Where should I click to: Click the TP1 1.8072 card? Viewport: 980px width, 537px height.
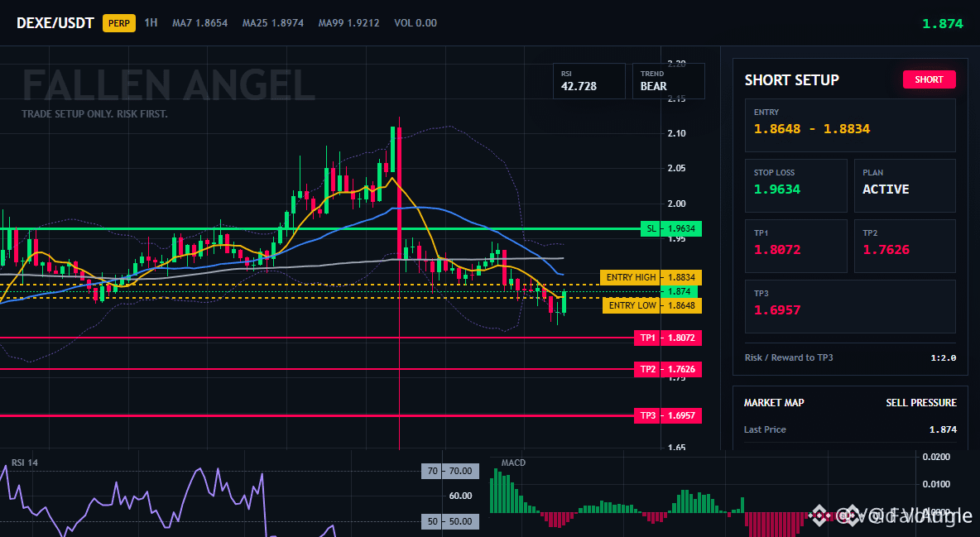[x=795, y=246]
